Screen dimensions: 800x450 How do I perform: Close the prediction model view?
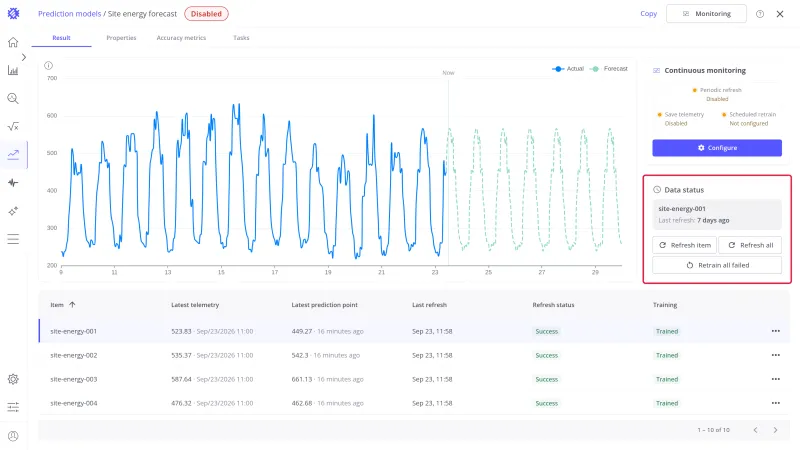pyautogui.click(x=780, y=14)
